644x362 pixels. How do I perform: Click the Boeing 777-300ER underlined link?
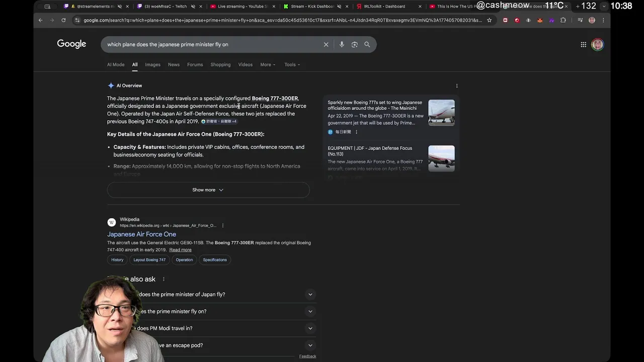(275, 99)
